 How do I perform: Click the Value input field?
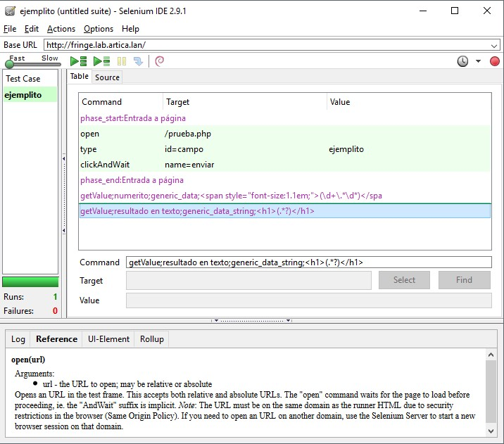308,300
